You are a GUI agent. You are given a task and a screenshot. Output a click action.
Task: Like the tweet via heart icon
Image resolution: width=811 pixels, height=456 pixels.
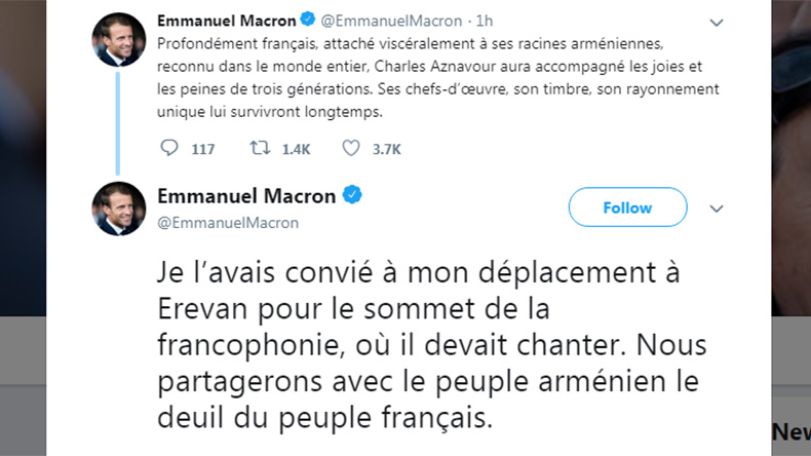[x=351, y=148]
